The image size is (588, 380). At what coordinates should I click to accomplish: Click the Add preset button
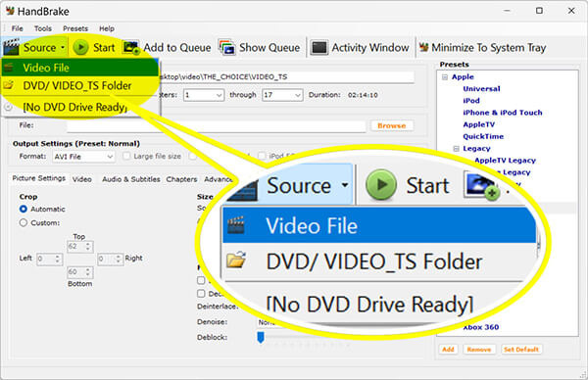click(448, 350)
